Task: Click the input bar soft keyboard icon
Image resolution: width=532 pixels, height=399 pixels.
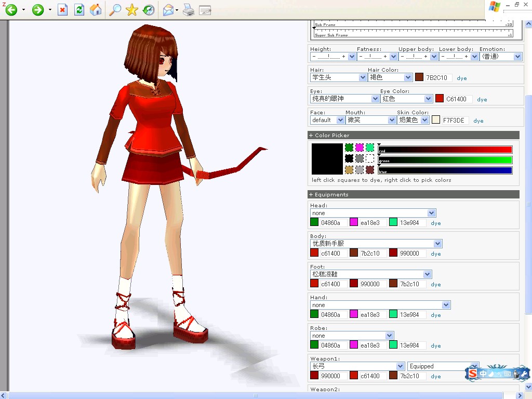Action: tap(508, 374)
